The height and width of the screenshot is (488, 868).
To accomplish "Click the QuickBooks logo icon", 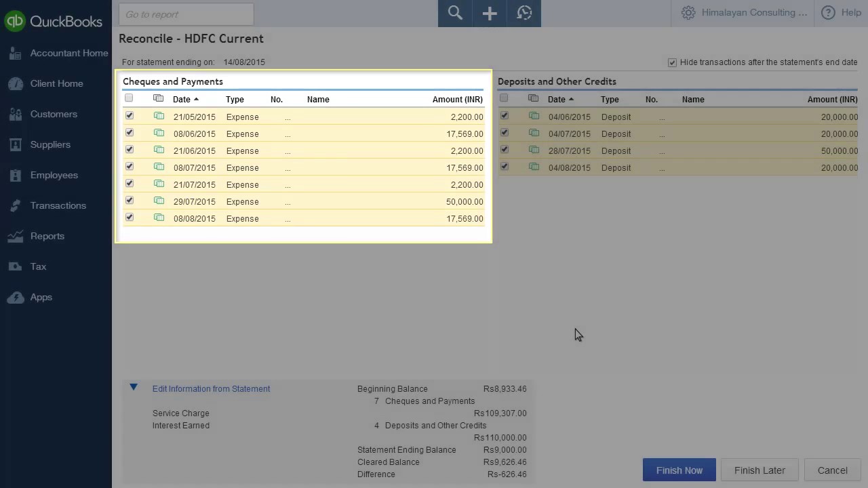I will point(15,21).
